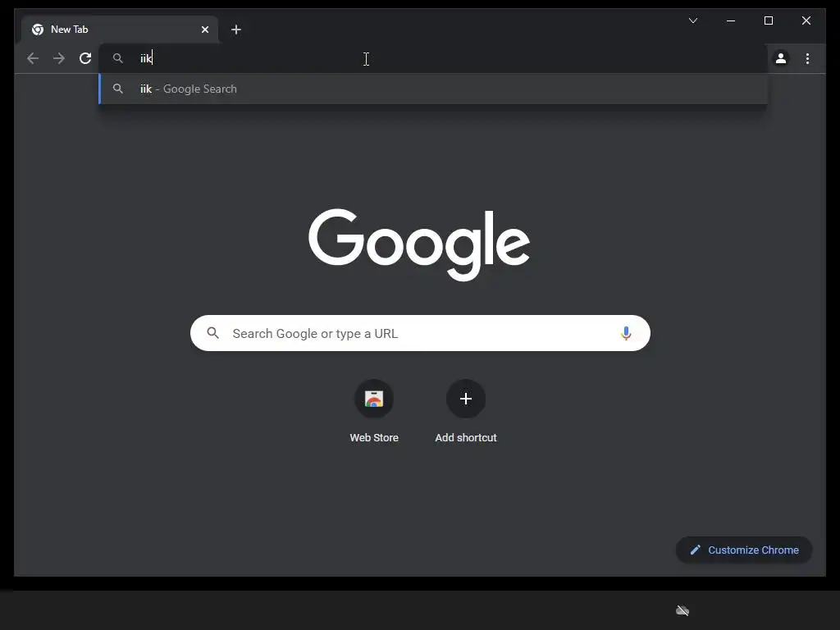Viewport: 840px width, 630px height.
Task: Click the Search Google or type a URL box
Action: pos(420,333)
